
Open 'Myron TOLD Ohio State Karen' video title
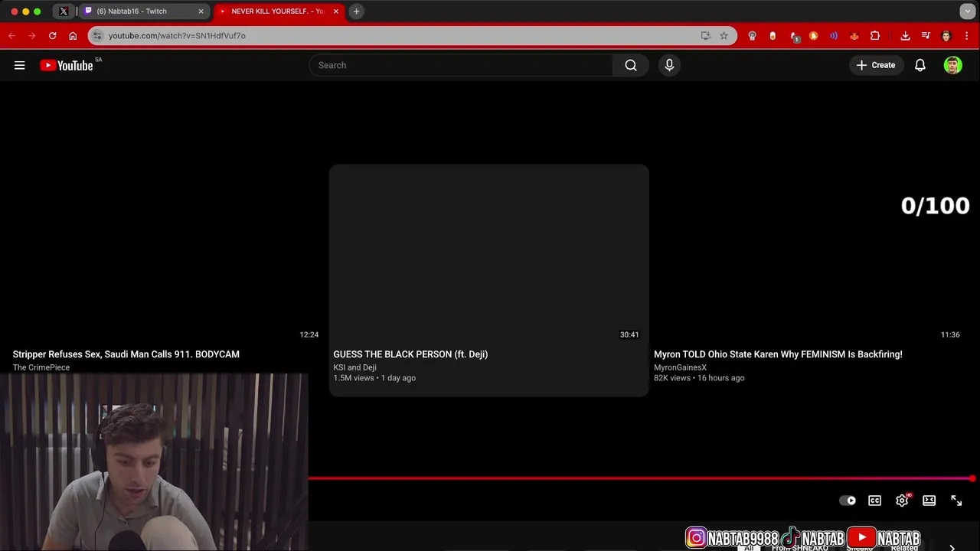pyautogui.click(x=778, y=354)
